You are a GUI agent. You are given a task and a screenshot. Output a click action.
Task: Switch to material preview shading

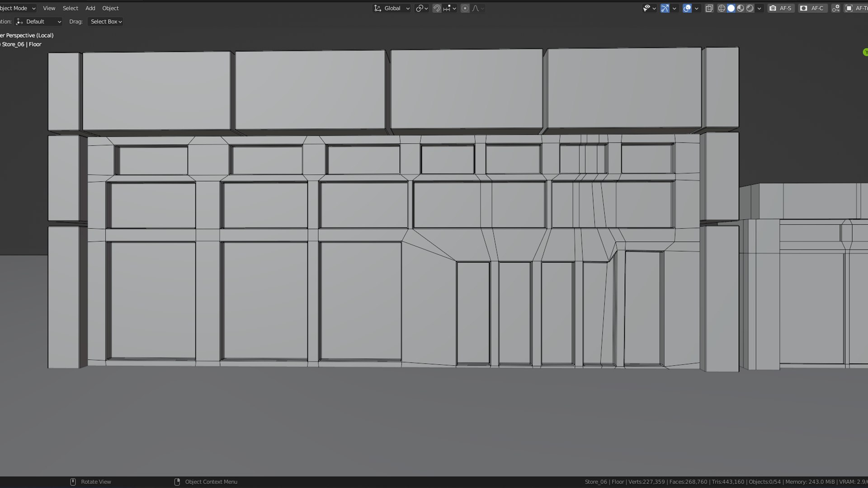point(741,8)
